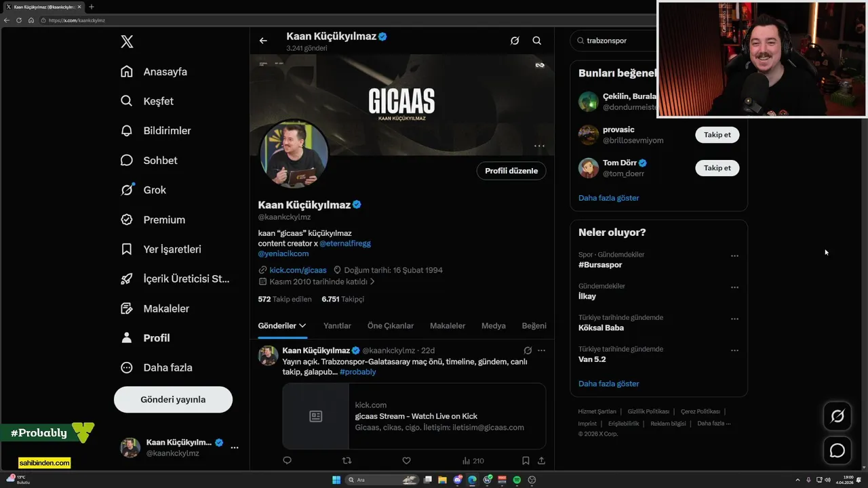
Task: Open account switcher three dots
Action: [x=235, y=447]
